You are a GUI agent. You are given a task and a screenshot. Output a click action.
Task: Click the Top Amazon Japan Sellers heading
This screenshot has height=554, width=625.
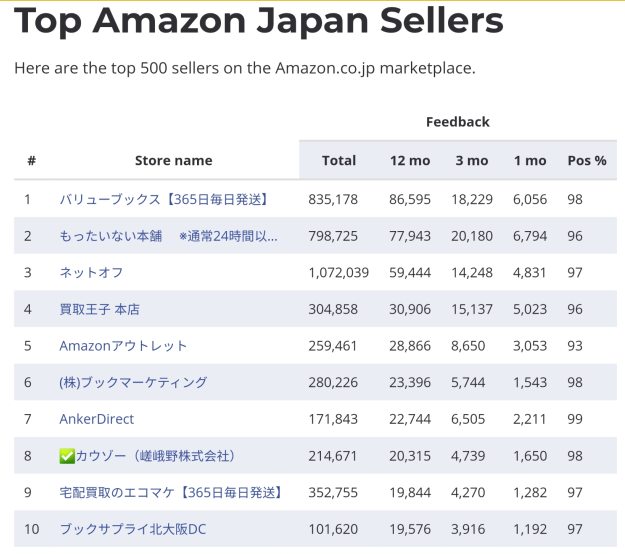258,20
